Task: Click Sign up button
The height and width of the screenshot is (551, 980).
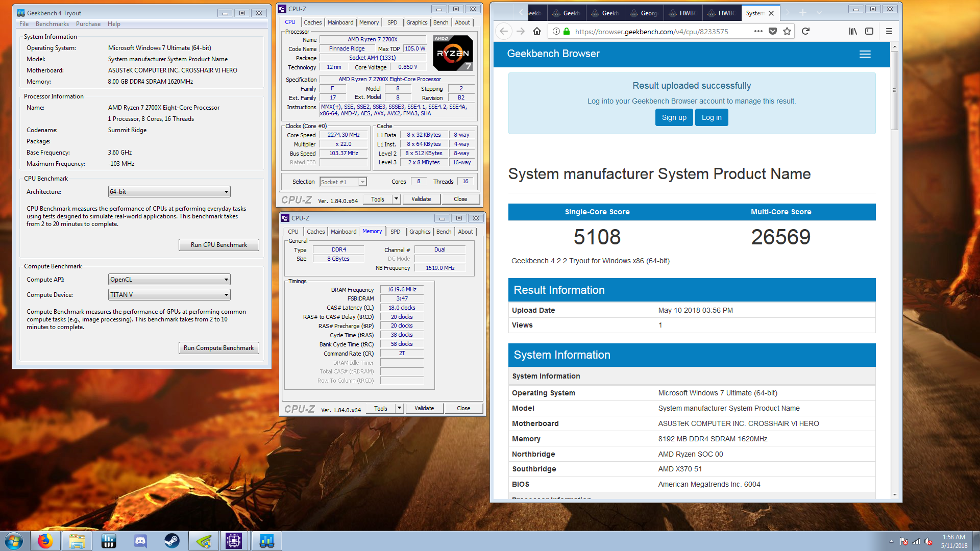Action: [x=674, y=117]
